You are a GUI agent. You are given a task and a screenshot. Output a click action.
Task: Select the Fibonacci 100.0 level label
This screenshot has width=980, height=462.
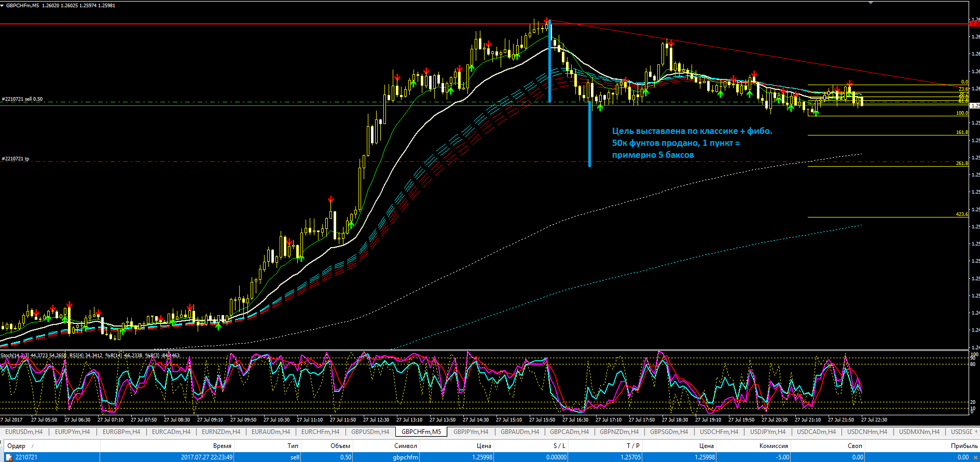[962, 113]
